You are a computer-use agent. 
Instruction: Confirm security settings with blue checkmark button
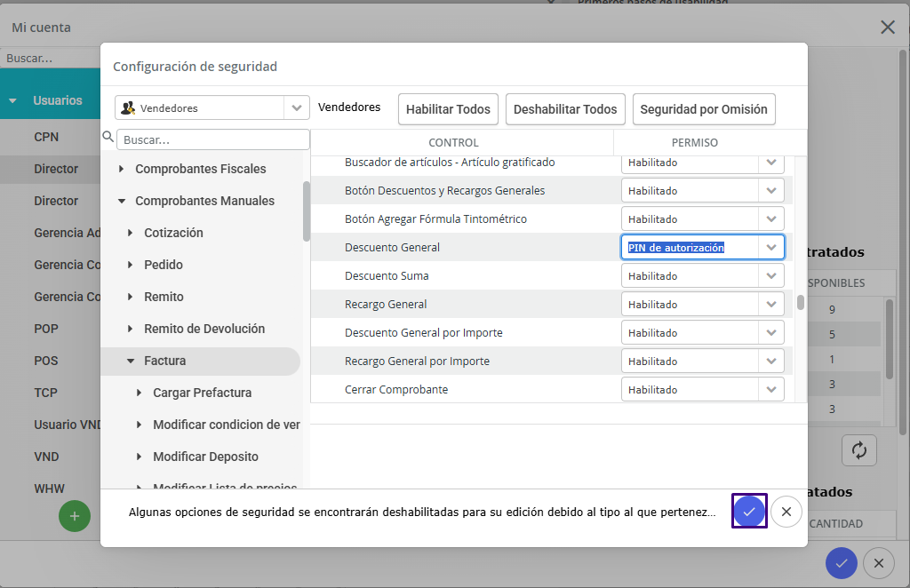(x=749, y=512)
